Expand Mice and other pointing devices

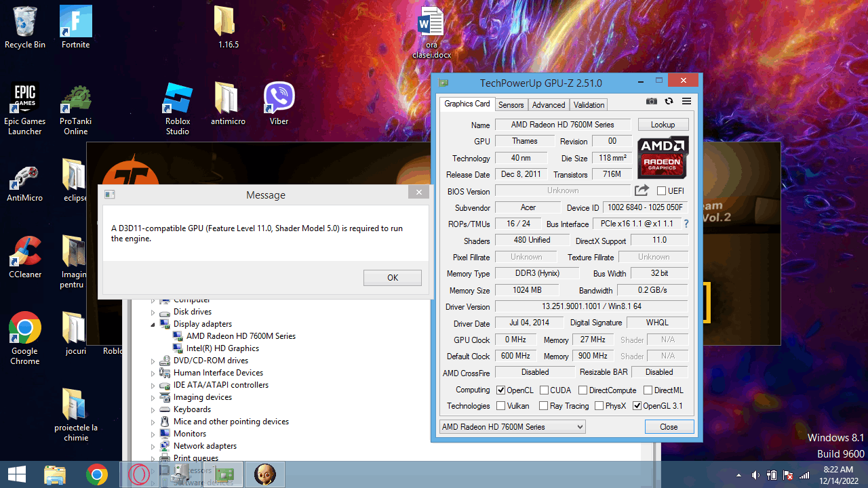(x=153, y=422)
